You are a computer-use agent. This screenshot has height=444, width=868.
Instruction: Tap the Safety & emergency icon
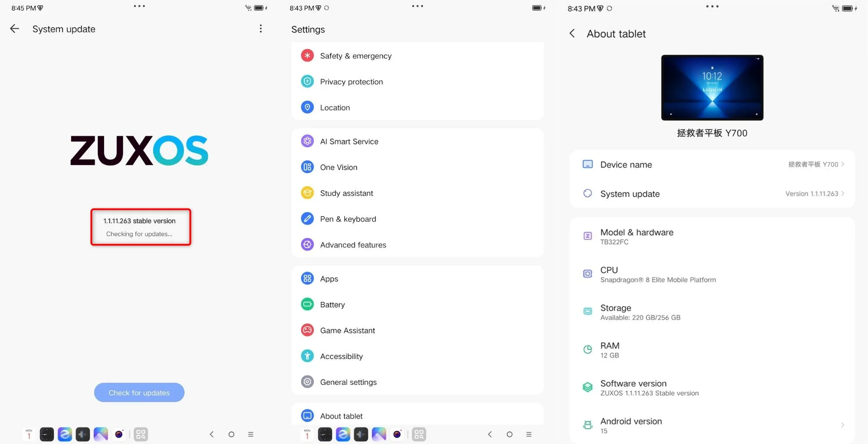(307, 55)
